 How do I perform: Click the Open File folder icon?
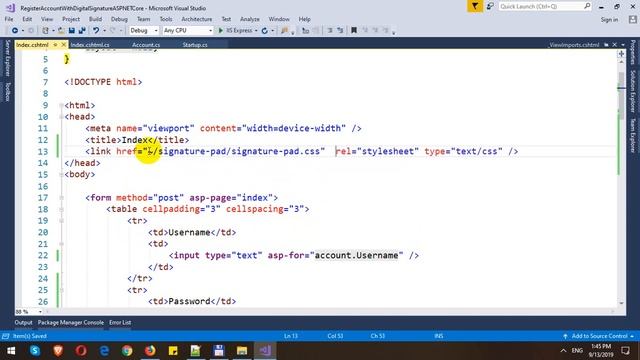pos(61,31)
